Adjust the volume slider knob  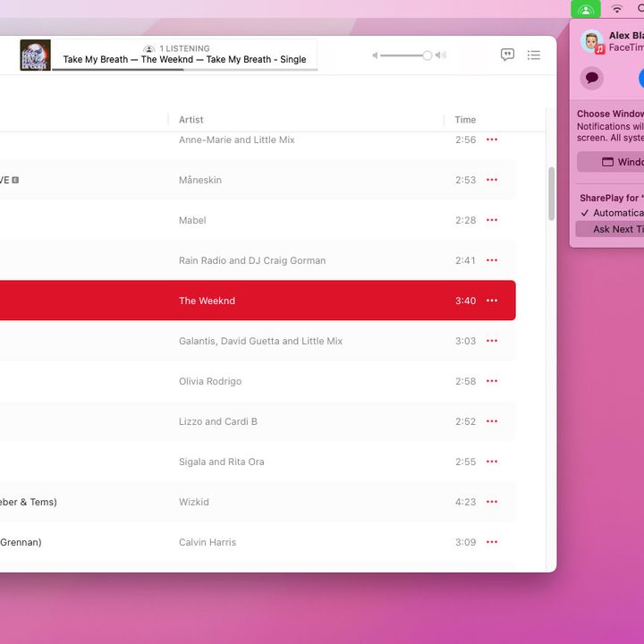(428, 55)
